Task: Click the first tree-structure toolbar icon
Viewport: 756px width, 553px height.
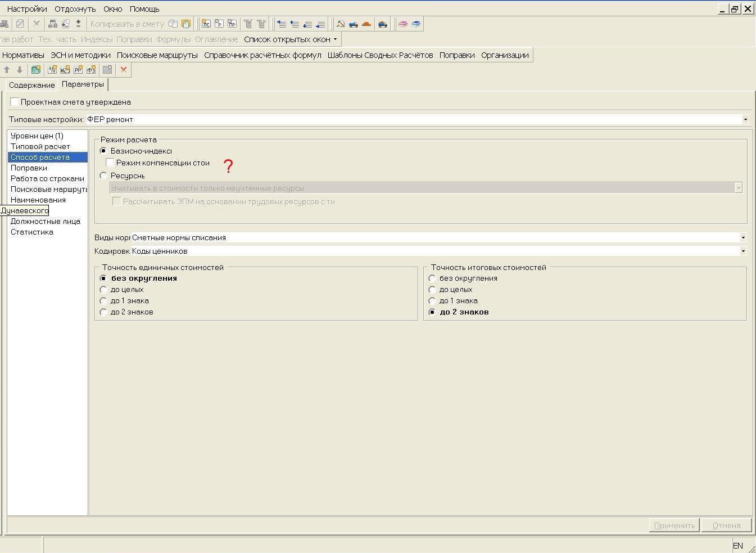Action: (248, 24)
